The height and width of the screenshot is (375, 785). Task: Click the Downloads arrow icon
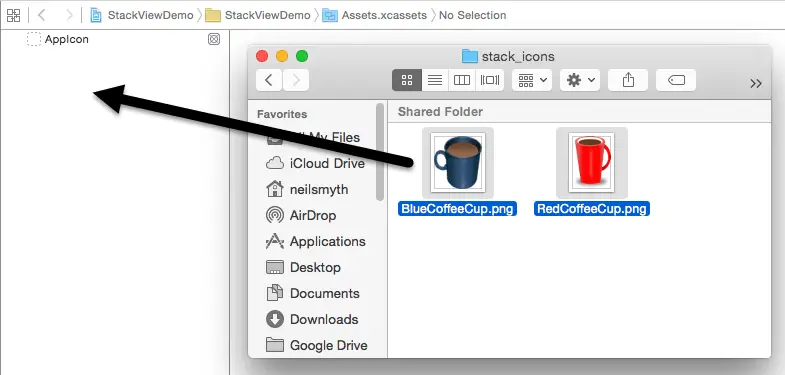coord(274,319)
